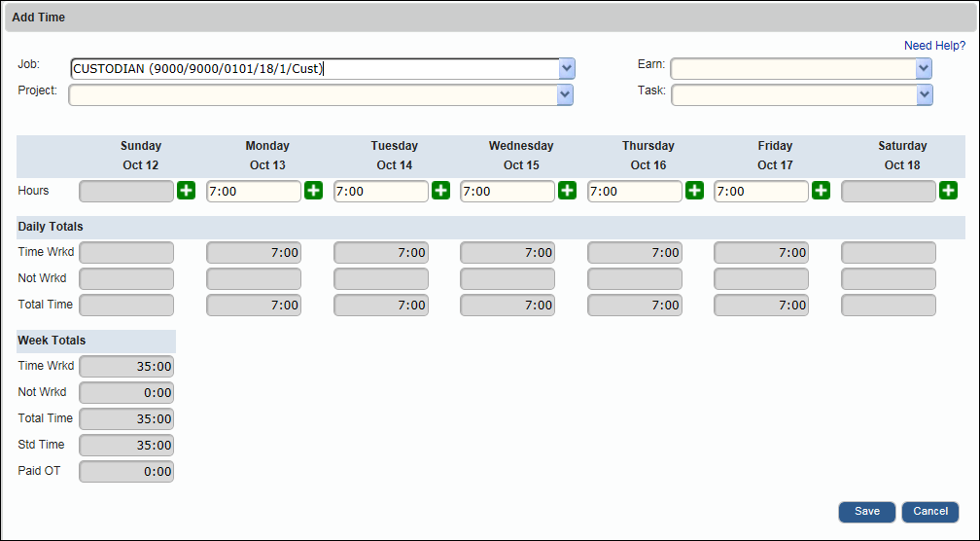Click the green plus icon for Friday
The height and width of the screenshot is (541, 980).
click(x=822, y=191)
